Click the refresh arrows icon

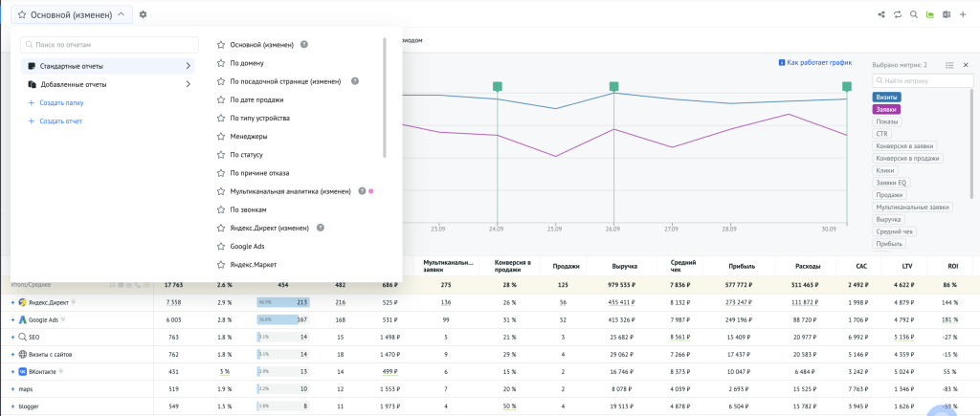[898, 15]
